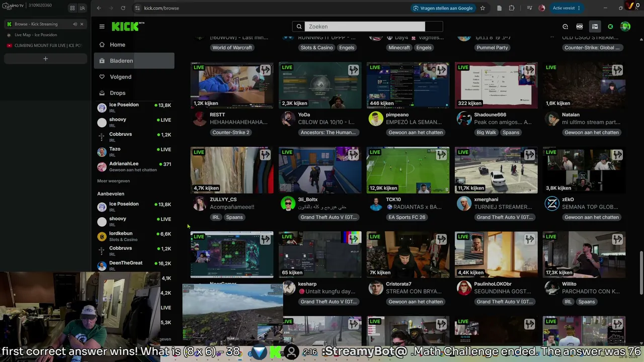The height and width of the screenshot is (362, 644).
Task: Select Bladeren in the sidebar
Action: (x=134, y=61)
